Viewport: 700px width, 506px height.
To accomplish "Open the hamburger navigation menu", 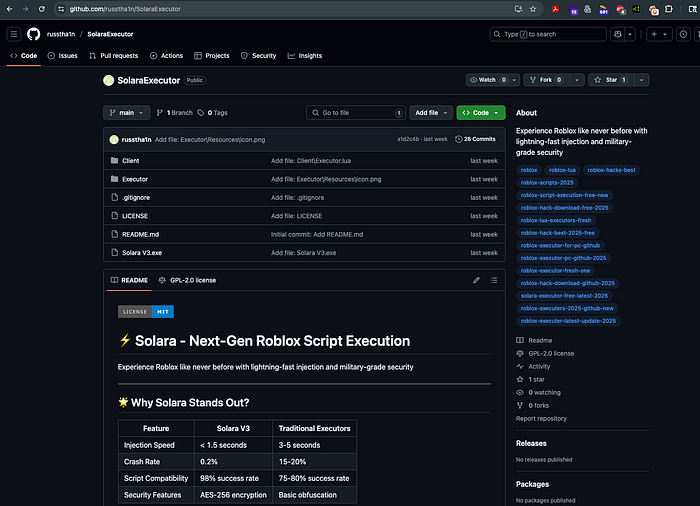I will (x=14, y=34).
